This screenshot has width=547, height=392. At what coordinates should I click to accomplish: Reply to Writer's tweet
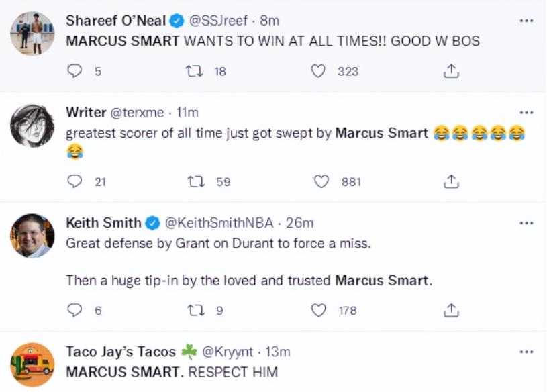[76, 181]
